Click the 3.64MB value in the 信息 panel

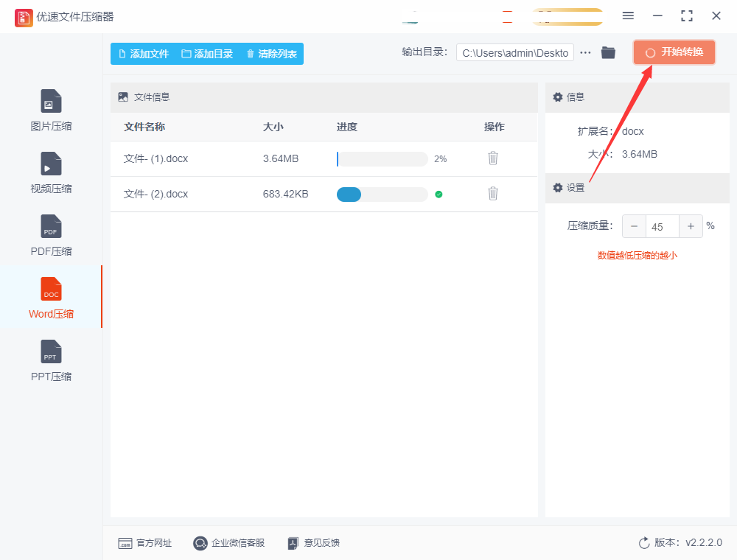640,154
